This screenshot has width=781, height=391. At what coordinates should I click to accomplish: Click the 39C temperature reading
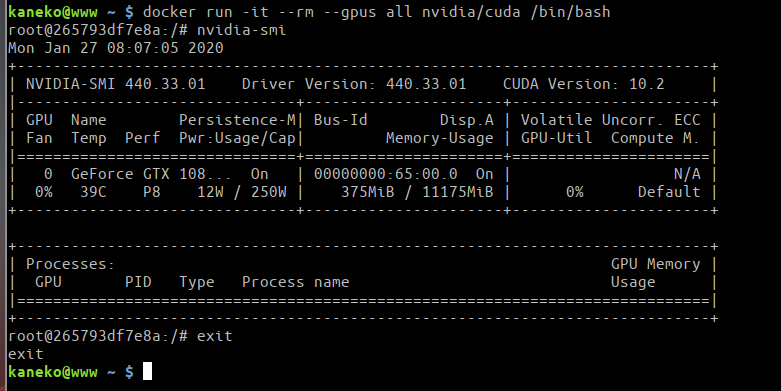click(93, 192)
